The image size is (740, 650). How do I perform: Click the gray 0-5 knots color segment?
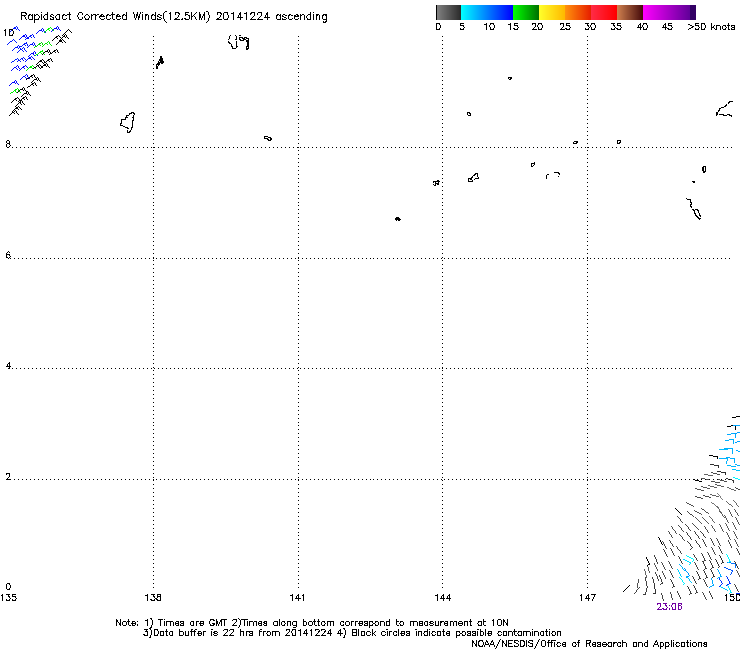[448, 12]
